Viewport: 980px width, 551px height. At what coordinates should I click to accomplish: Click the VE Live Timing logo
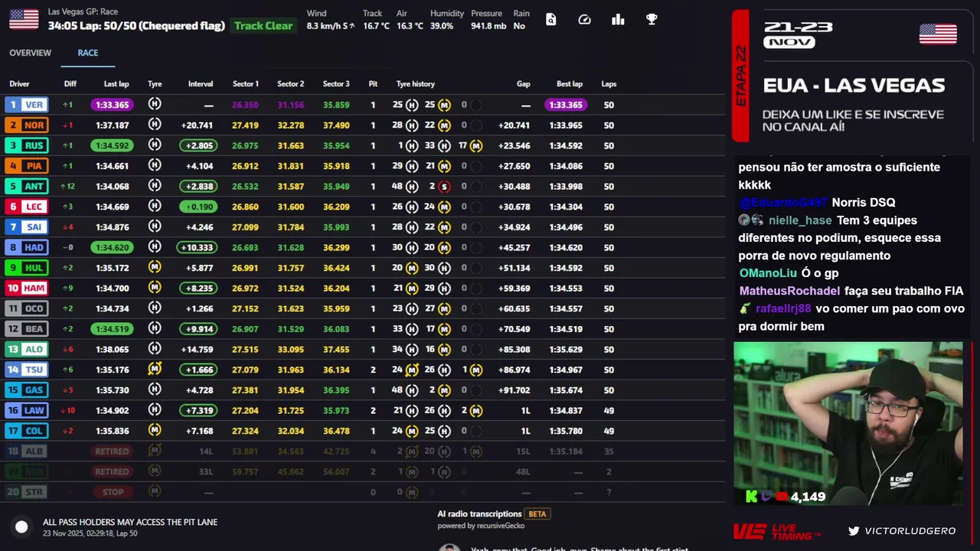[x=776, y=531]
